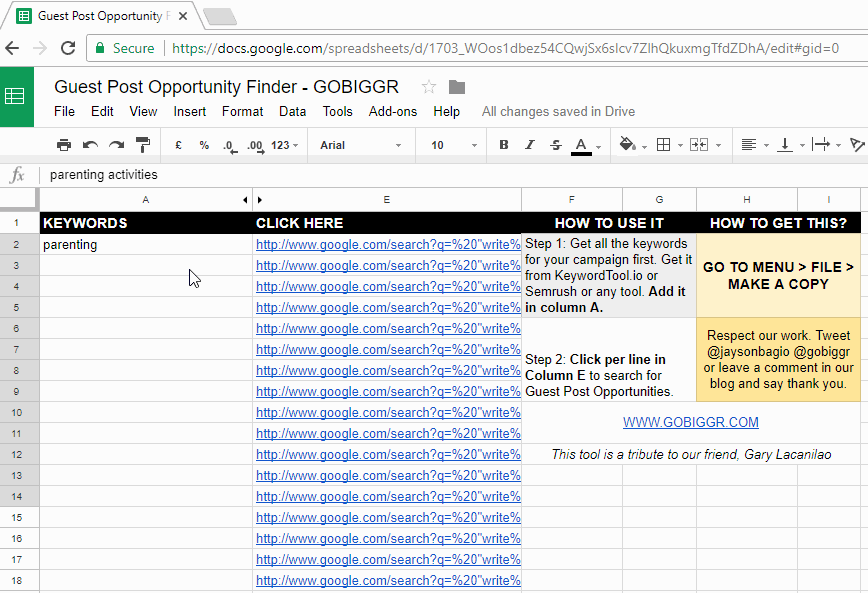Go to Sheets home via green icon
Image resolution: width=868 pixels, height=593 pixels.
pyautogui.click(x=15, y=96)
